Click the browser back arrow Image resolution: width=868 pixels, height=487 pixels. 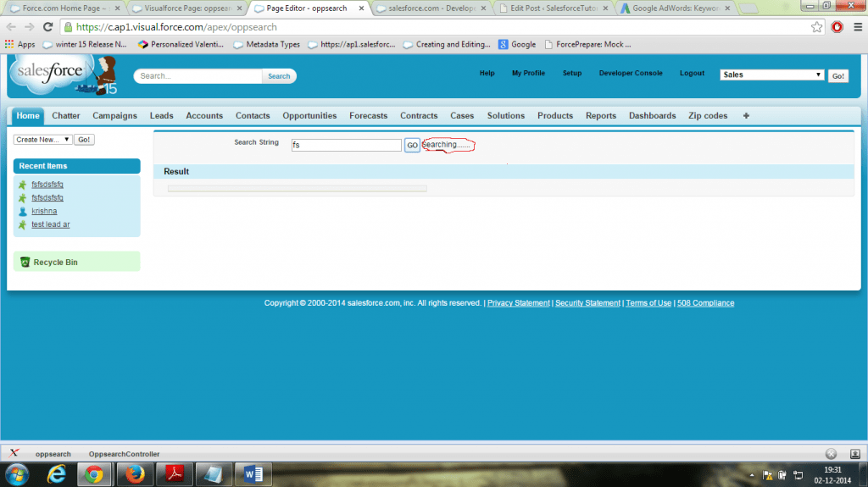tap(11, 27)
